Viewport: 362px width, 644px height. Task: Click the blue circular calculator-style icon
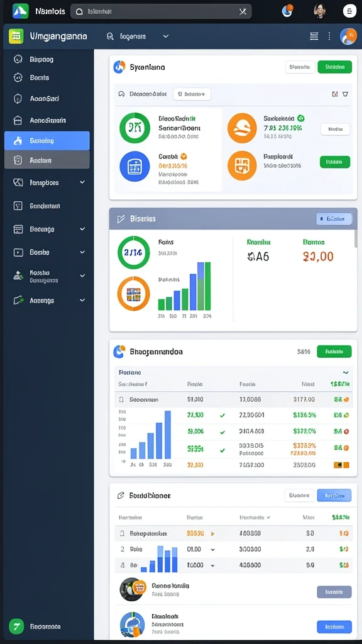point(134,166)
